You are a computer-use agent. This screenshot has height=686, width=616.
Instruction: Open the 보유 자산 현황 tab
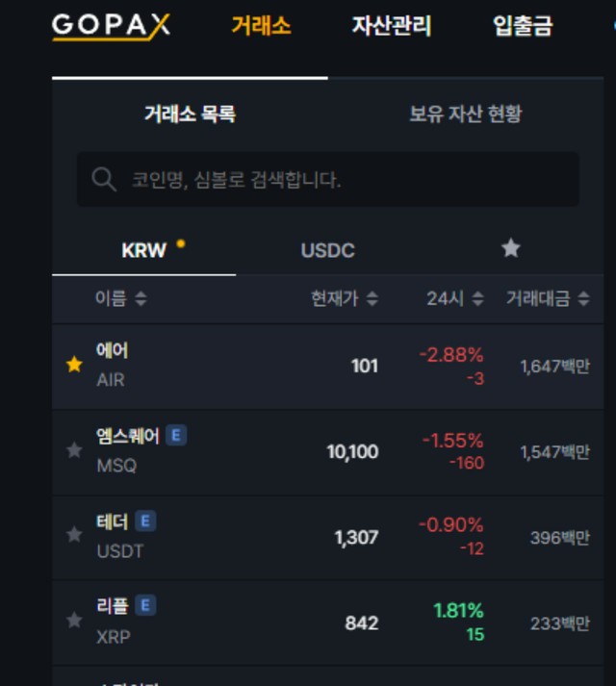point(465,114)
